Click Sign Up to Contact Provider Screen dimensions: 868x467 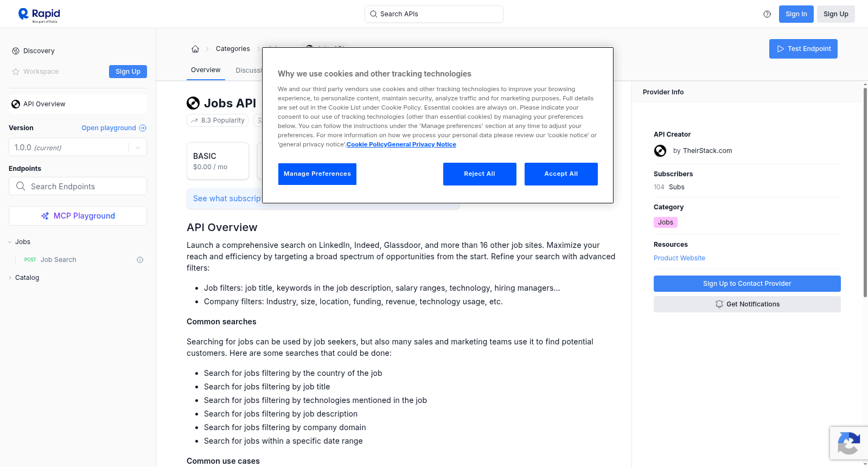(x=747, y=284)
